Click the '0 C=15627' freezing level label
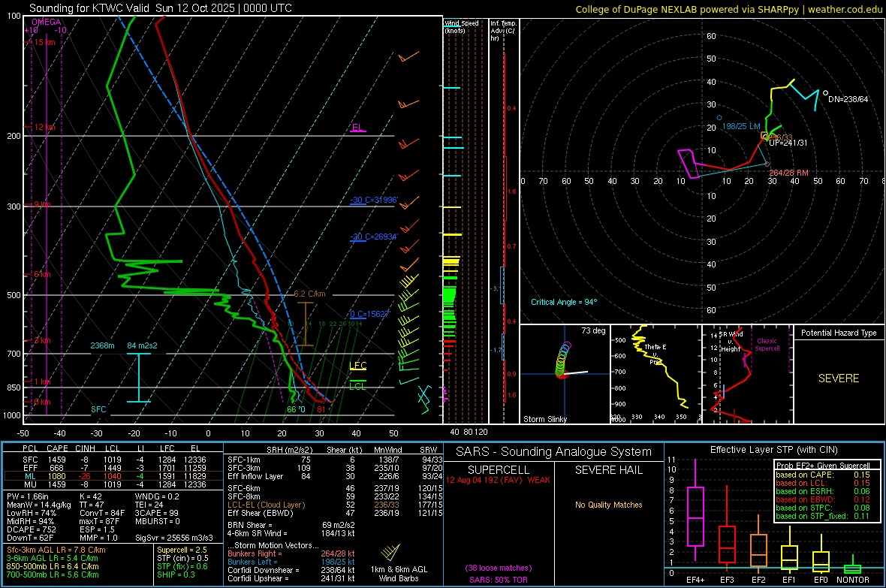Image resolution: width=886 pixels, height=588 pixels. pos(369,315)
